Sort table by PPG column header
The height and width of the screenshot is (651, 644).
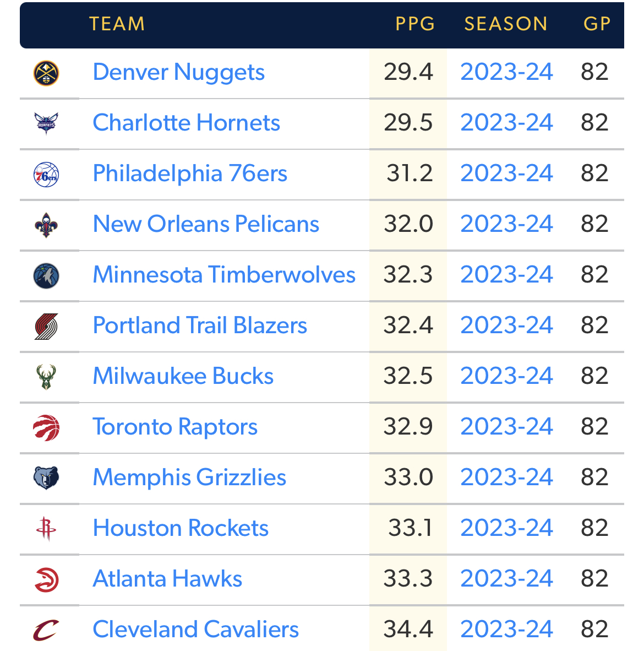(415, 24)
